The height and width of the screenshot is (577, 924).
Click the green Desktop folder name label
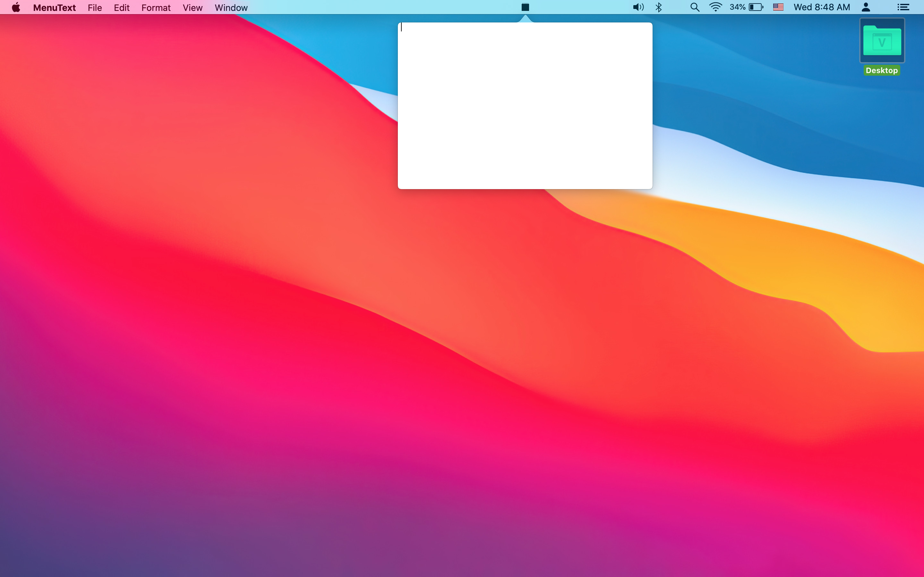[882, 71]
